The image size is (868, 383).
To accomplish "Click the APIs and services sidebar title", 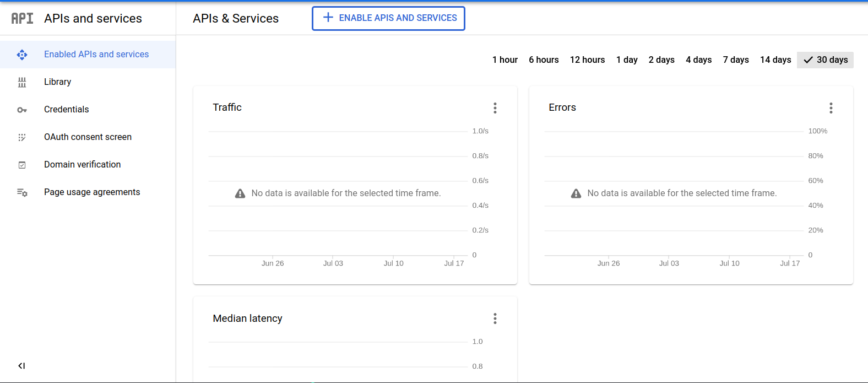I will tap(93, 19).
